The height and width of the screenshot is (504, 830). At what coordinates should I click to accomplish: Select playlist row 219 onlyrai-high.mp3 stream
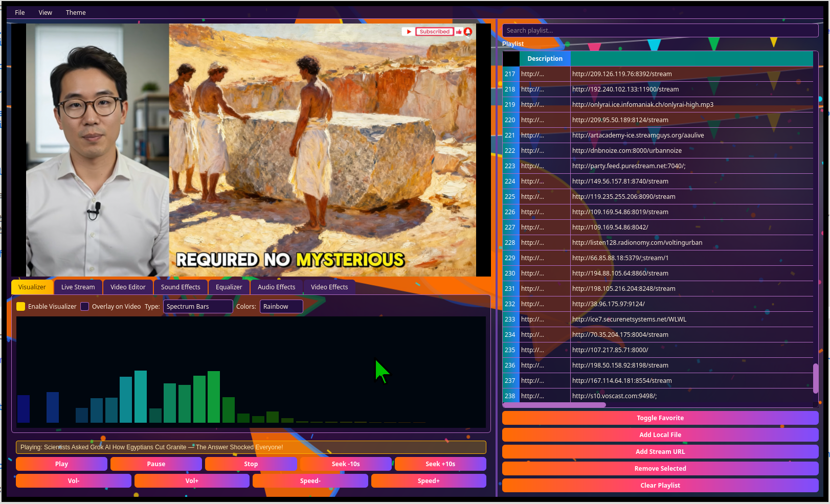tap(658, 105)
